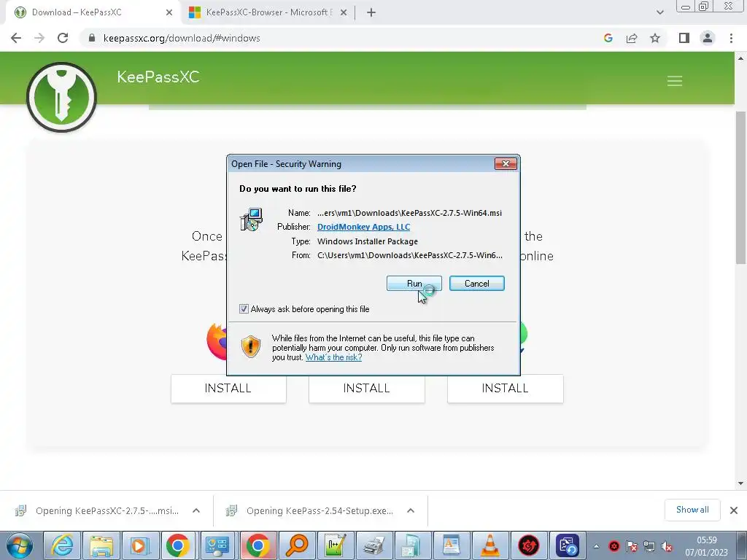Viewport: 747px width, 560px height.
Task: Close the Security Warning dialog with X
Action: click(x=506, y=164)
